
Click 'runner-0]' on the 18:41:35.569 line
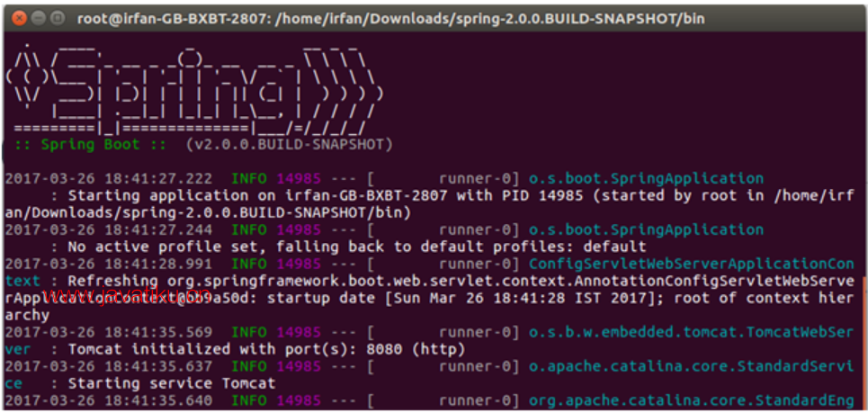tap(479, 333)
